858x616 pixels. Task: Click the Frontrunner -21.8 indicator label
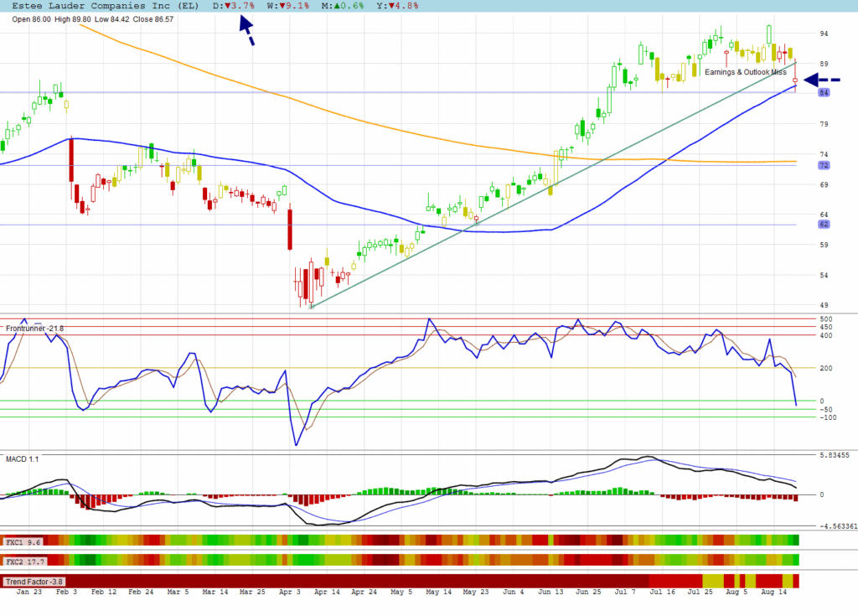(x=34, y=329)
